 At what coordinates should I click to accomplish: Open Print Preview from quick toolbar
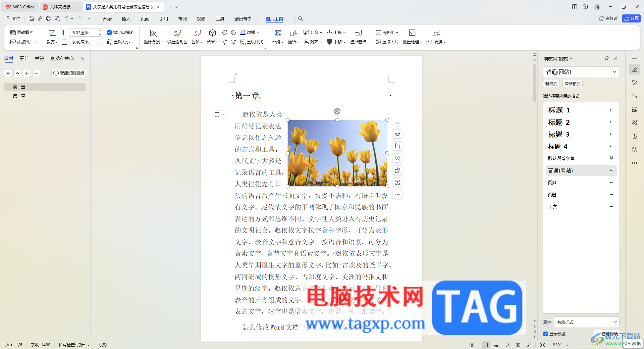click(x=57, y=18)
